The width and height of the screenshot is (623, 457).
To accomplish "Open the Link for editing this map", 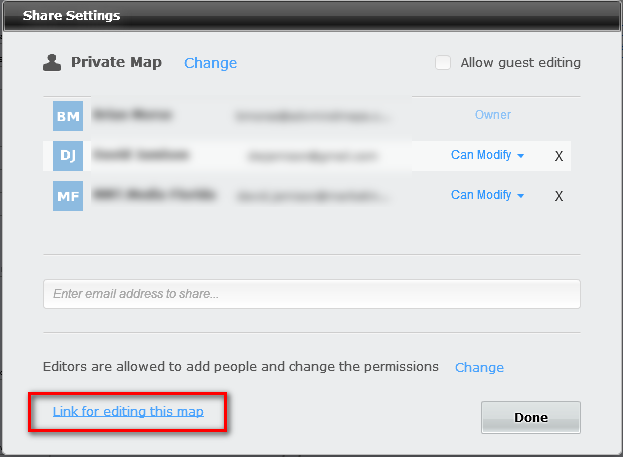I will [x=127, y=412].
